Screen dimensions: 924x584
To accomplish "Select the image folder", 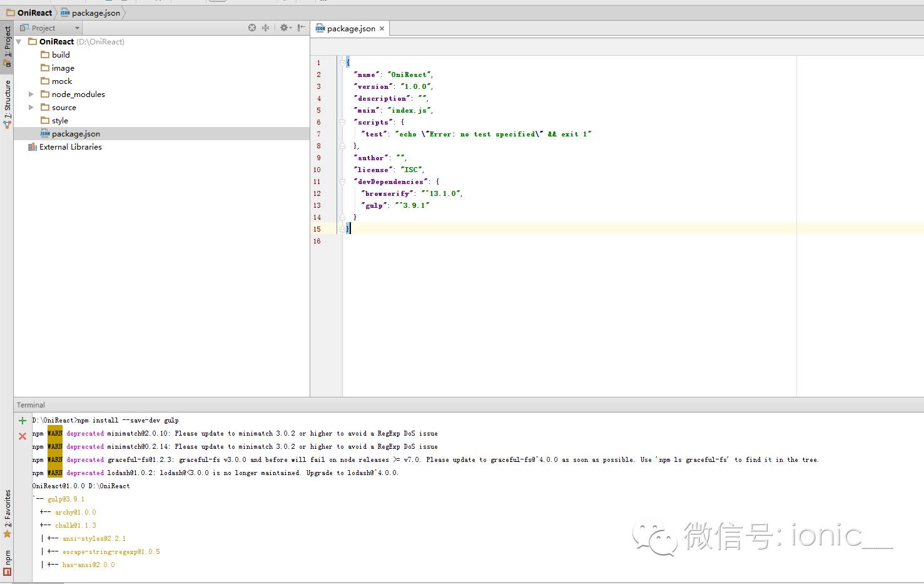I will [63, 68].
